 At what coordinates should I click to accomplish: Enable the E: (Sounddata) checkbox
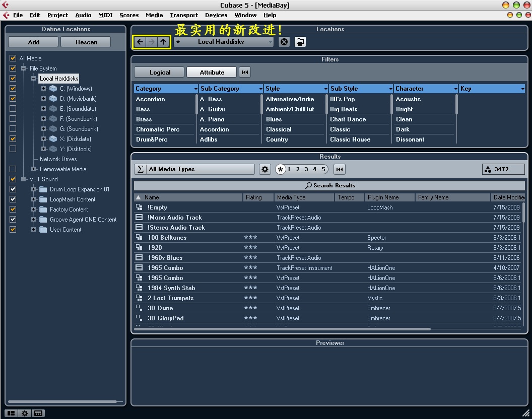(x=13, y=109)
